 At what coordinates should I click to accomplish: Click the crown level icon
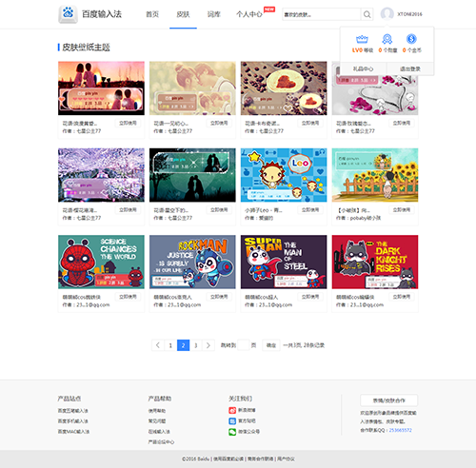(x=362, y=39)
